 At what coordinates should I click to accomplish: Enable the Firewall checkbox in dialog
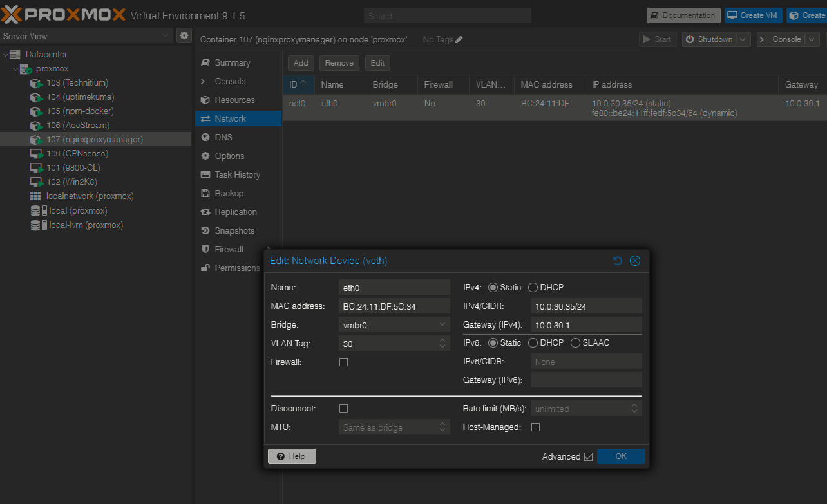[x=343, y=362]
